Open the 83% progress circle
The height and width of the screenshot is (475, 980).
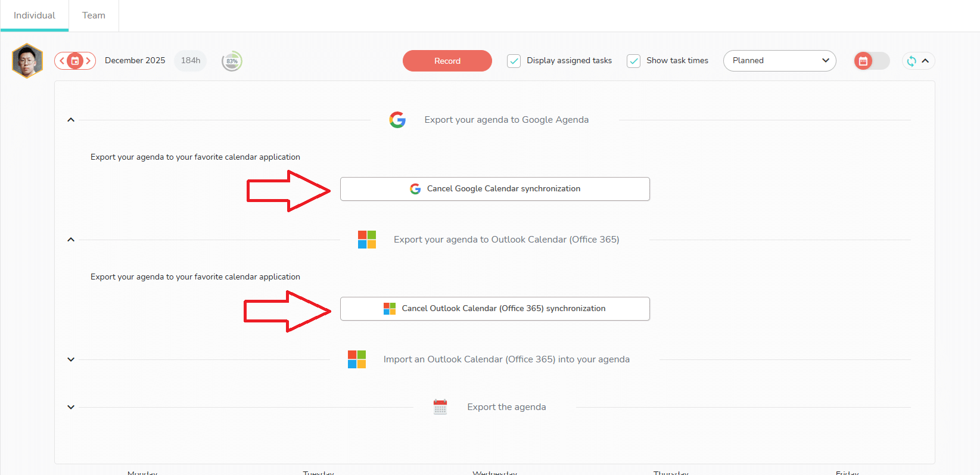click(x=232, y=61)
